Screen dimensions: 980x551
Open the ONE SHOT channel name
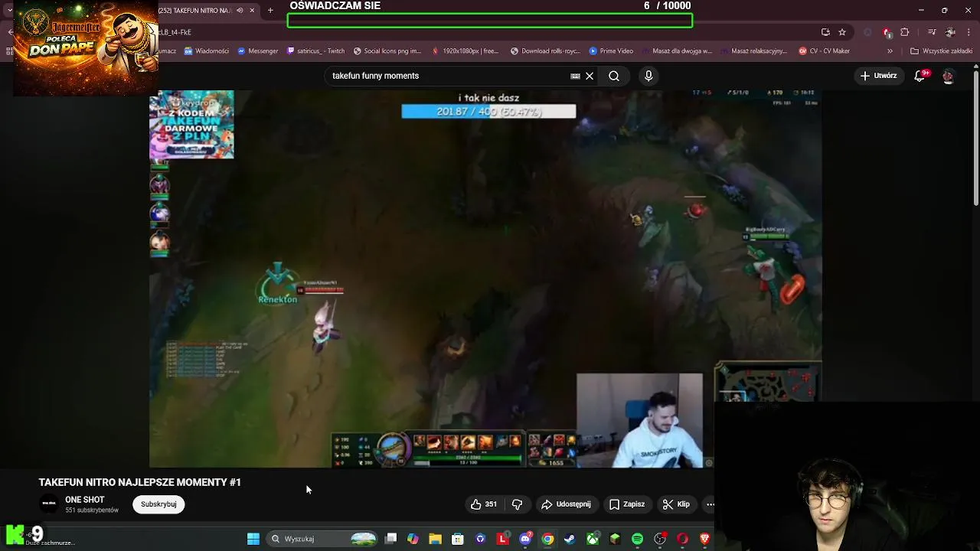84,500
